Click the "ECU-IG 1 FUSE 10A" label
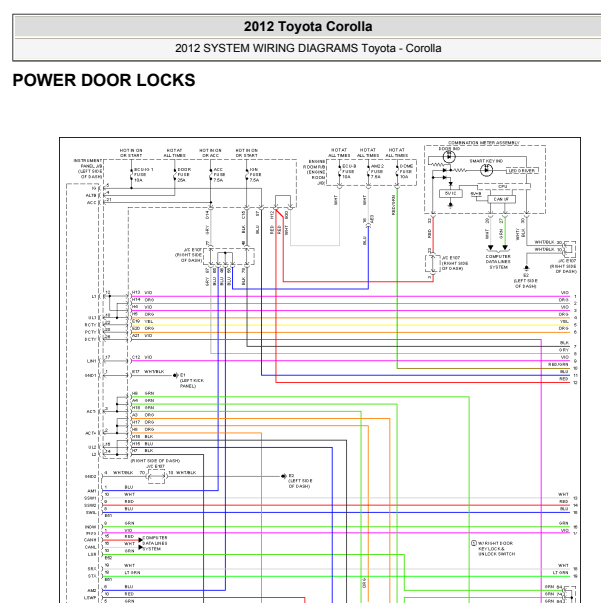Viewport: 601px width, 603px height. [x=143, y=175]
